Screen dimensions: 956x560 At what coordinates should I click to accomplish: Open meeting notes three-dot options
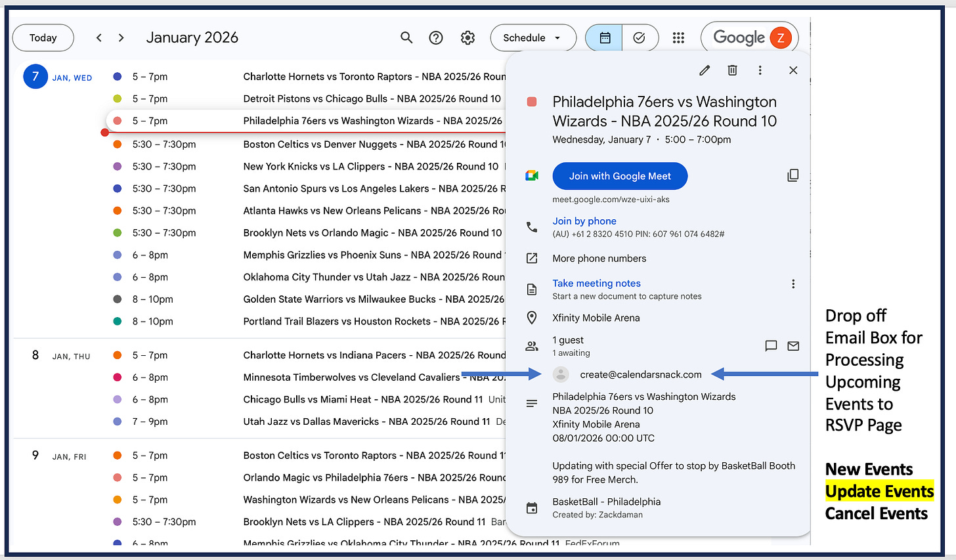(793, 284)
